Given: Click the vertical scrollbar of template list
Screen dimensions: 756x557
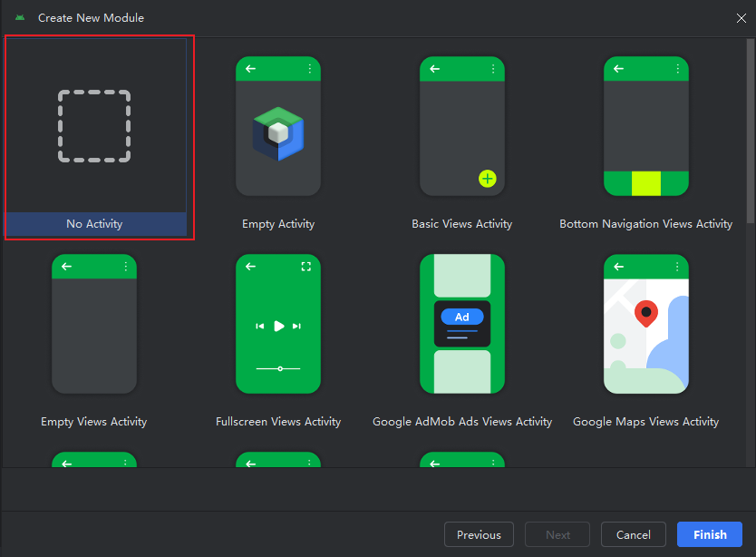Looking at the screenshot, I should coord(751,131).
